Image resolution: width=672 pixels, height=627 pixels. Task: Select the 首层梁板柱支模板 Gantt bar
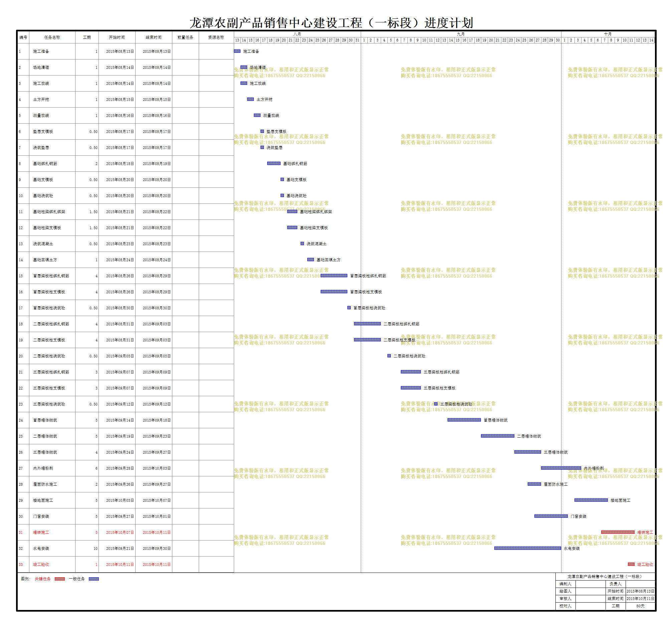(334, 292)
